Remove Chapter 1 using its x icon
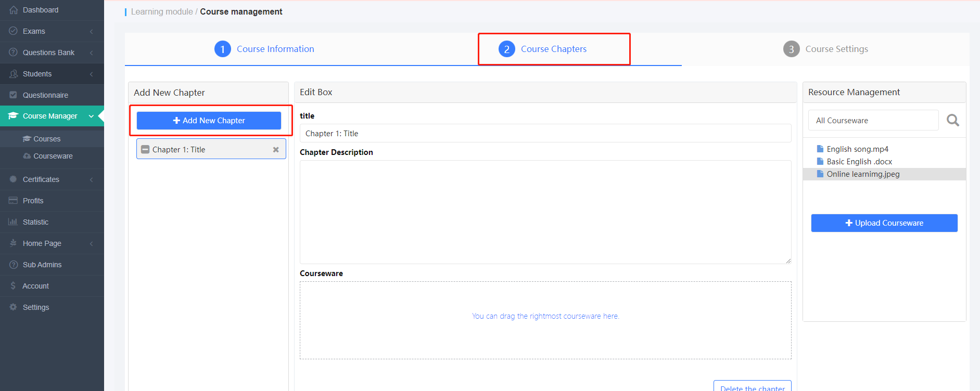The width and height of the screenshot is (980, 391). (276, 150)
